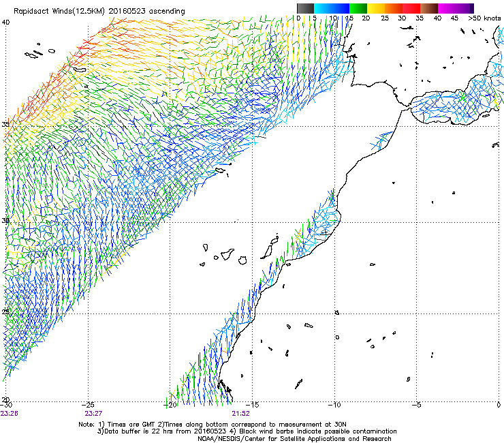
Task: Click the longitude label '0' at bottom right
Action: pyautogui.click(x=499, y=405)
